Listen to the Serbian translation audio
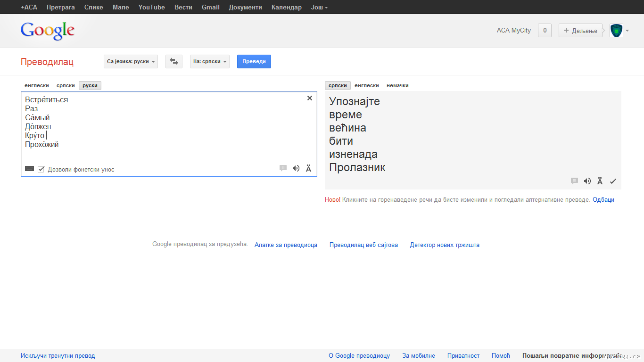644x362 pixels. [x=587, y=181]
